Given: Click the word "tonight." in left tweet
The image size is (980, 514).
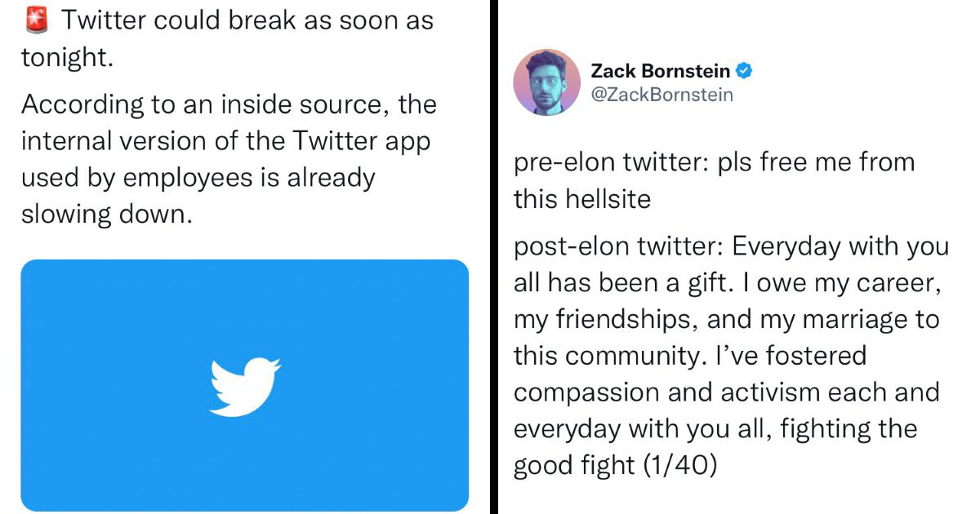Looking at the screenshot, I should coord(64,57).
